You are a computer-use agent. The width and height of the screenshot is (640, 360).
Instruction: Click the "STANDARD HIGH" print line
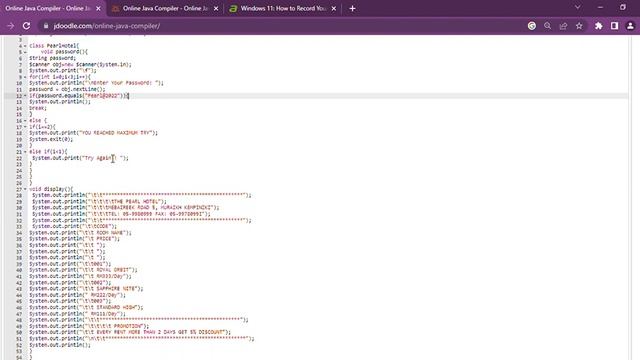86,308
